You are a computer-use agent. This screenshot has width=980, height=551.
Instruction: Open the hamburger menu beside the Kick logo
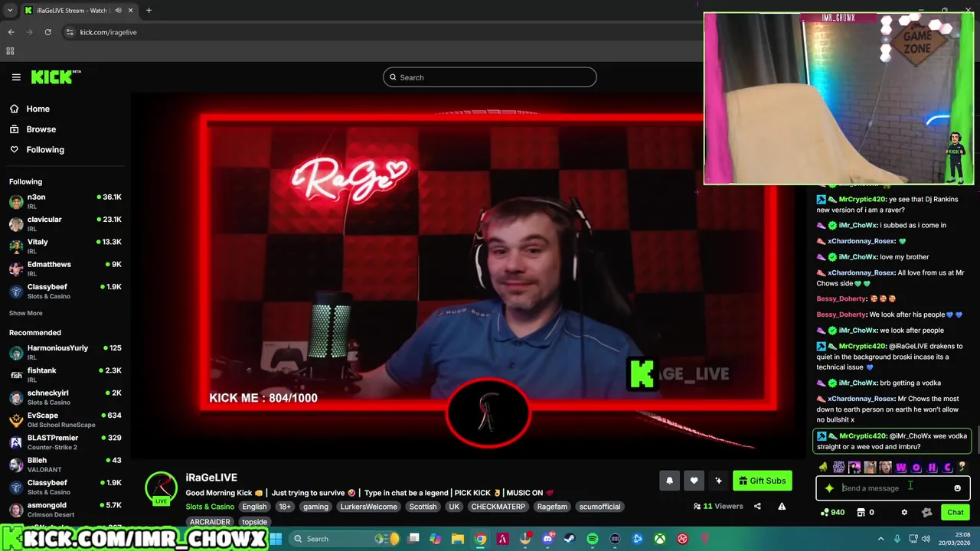pos(16,77)
